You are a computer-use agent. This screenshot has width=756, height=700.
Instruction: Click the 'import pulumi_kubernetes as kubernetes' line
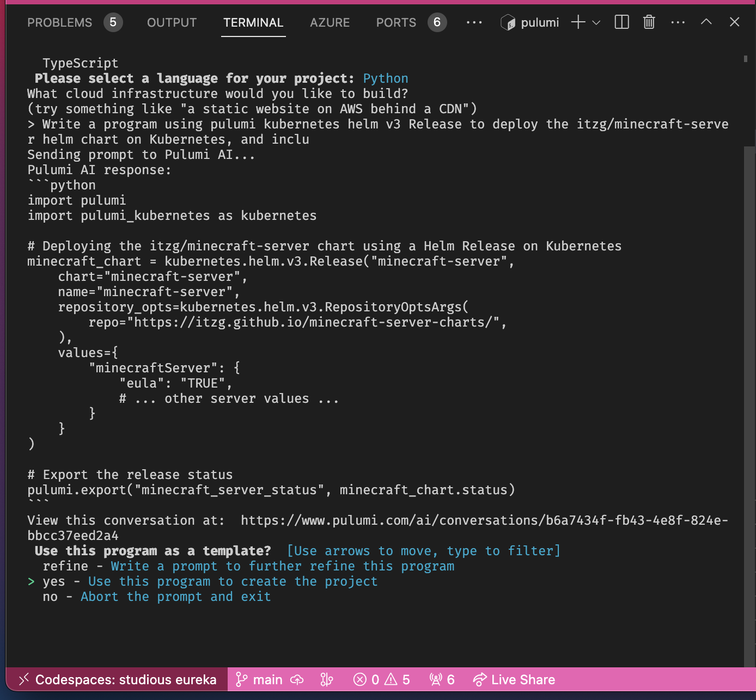(172, 216)
